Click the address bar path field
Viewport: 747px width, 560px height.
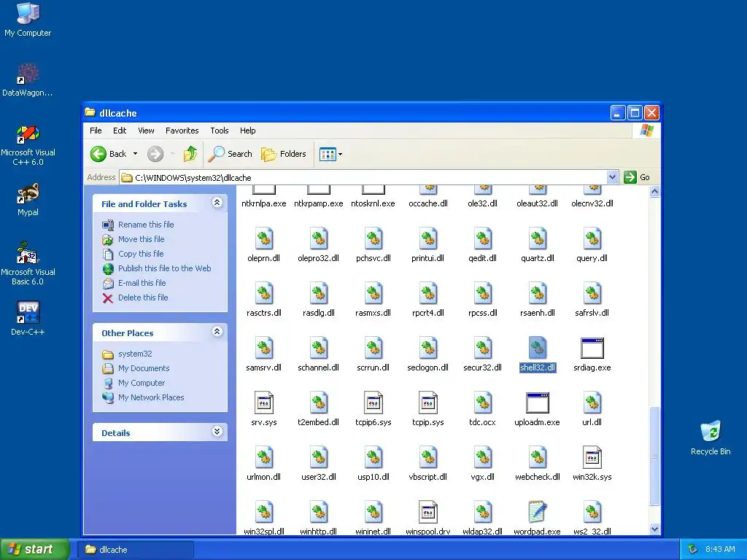coord(364,178)
